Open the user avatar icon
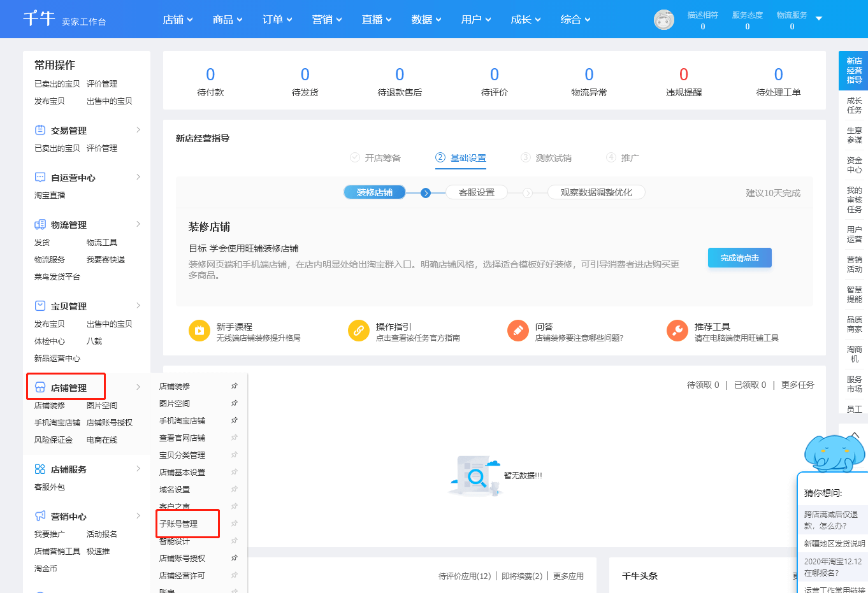868x593 pixels. pyautogui.click(x=664, y=20)
